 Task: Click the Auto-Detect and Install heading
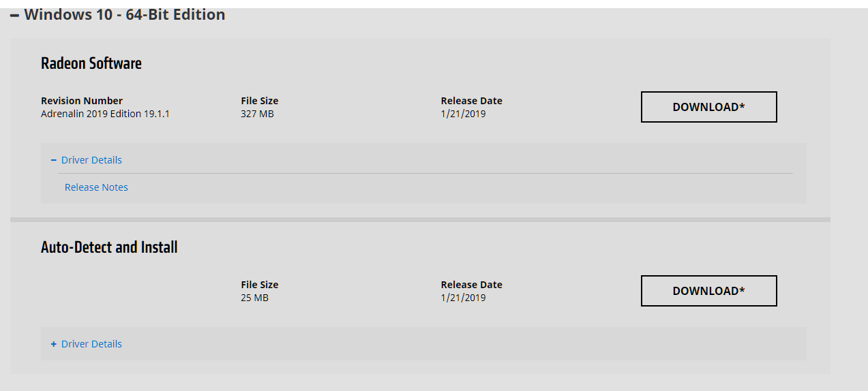[x=109, y=247]
